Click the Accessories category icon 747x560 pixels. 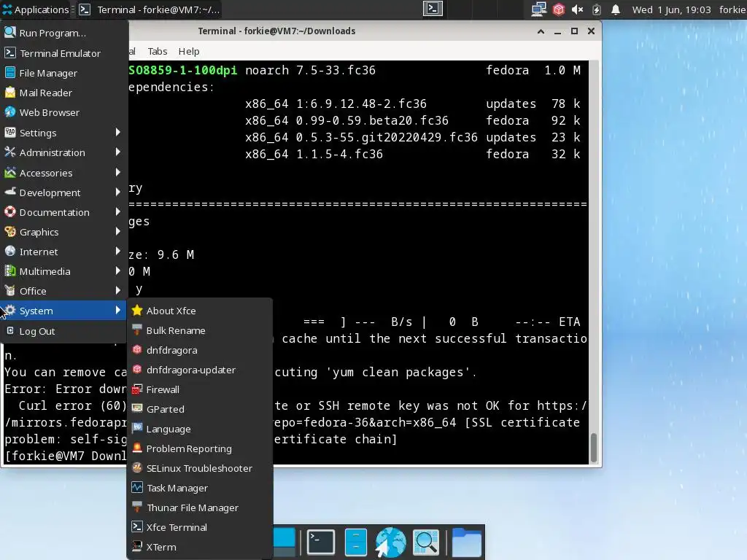(x=10, y=172)
